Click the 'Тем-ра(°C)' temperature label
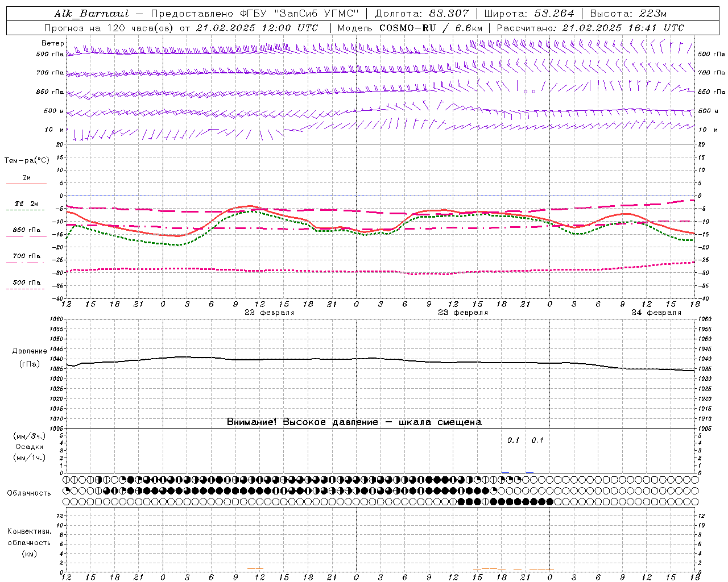728x582 pixels. pyautogui.click(x=27, y=161)
